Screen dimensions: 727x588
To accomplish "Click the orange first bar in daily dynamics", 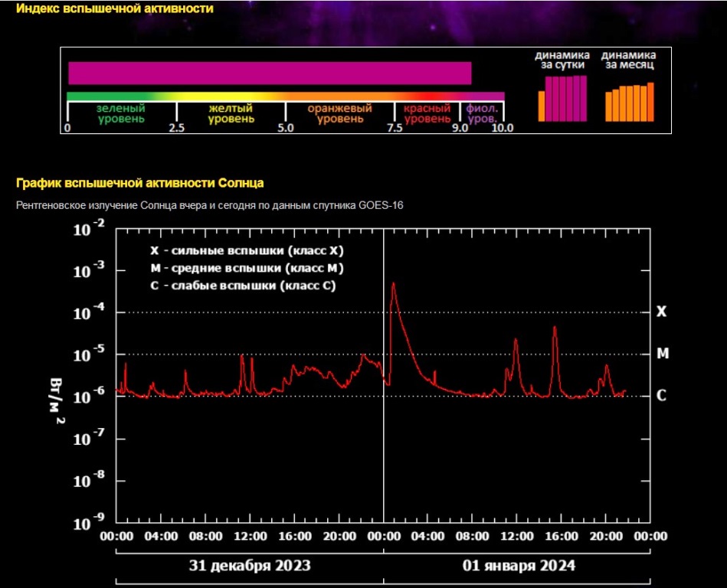I will 542,106.
